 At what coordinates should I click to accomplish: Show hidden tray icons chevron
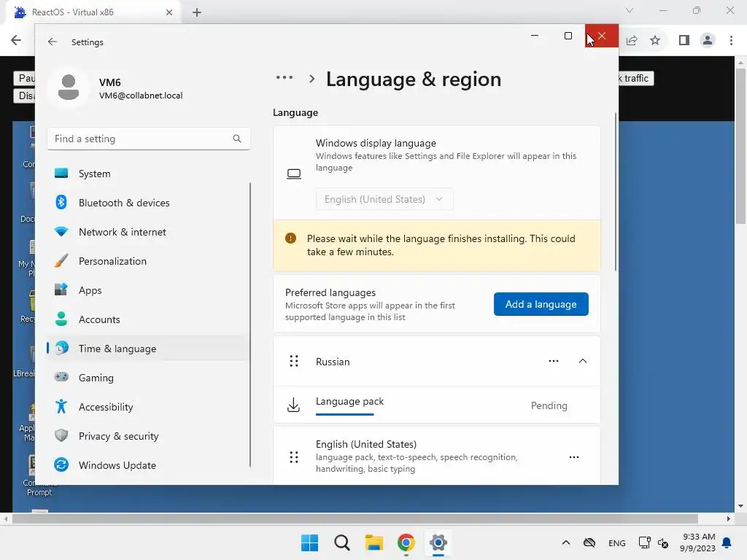click(566, 542)
